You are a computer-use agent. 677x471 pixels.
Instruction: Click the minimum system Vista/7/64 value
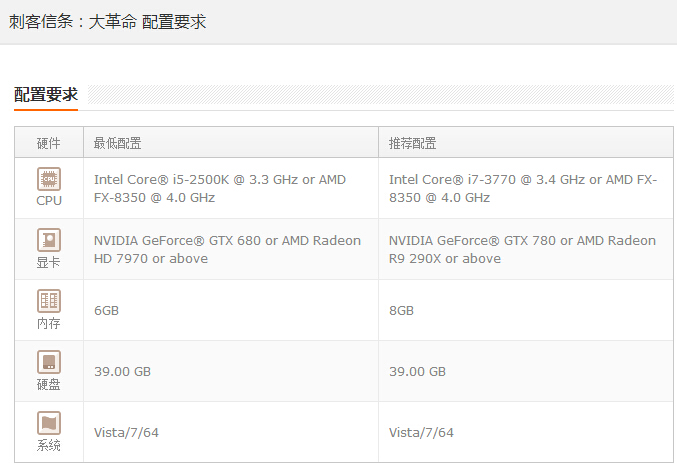click(x=126, y=432)
